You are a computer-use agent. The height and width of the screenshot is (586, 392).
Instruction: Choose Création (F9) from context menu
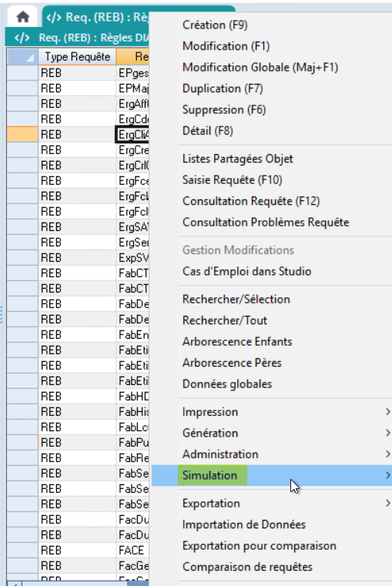point(215,25)
